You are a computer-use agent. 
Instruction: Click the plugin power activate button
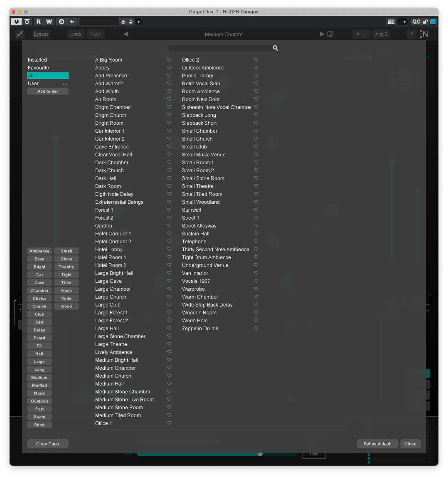pos(17,22)
